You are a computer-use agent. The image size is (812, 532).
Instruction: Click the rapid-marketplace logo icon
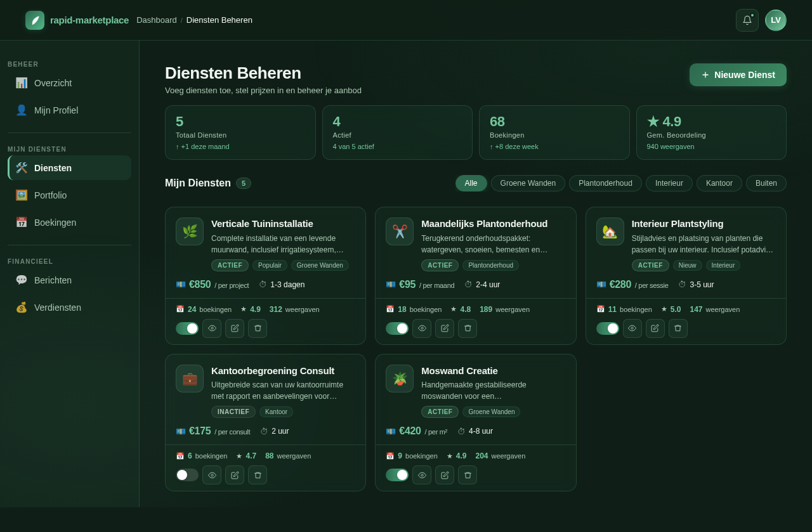(35, 20)
